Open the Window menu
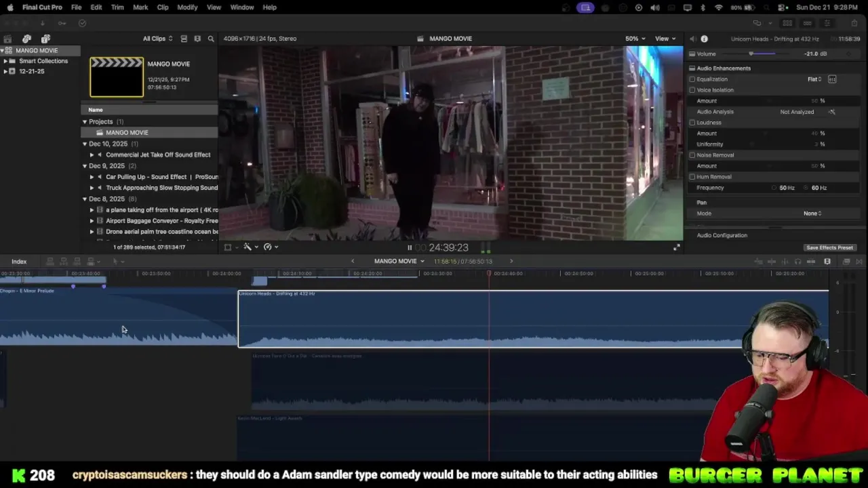 pos(242,7)
